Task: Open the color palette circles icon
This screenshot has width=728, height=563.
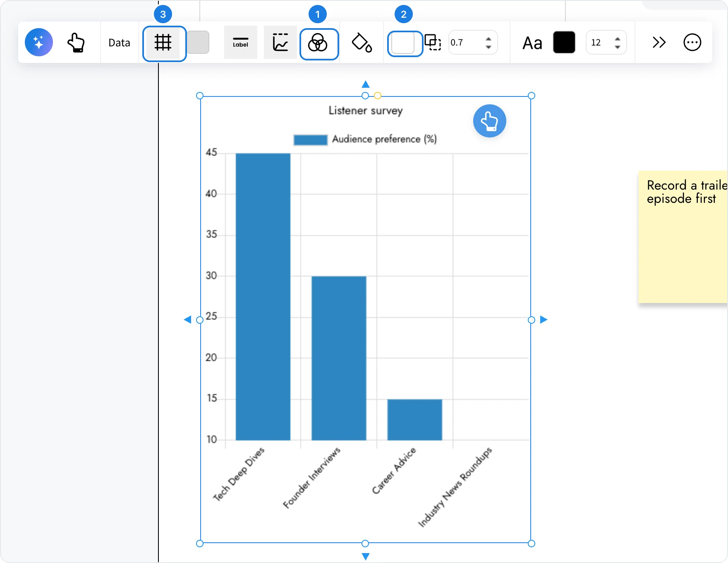Action: (x=318, y=43)
